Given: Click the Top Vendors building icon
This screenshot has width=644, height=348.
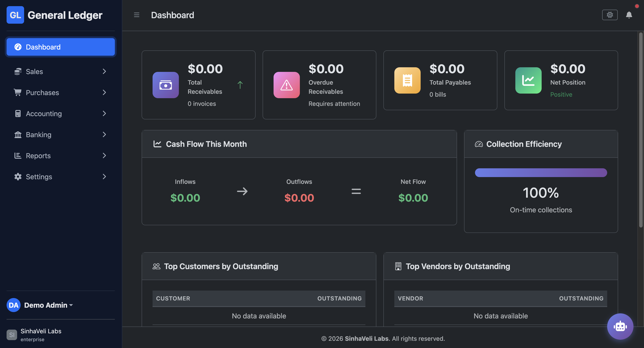Looking at the screenshot, I should pos(398,266).
